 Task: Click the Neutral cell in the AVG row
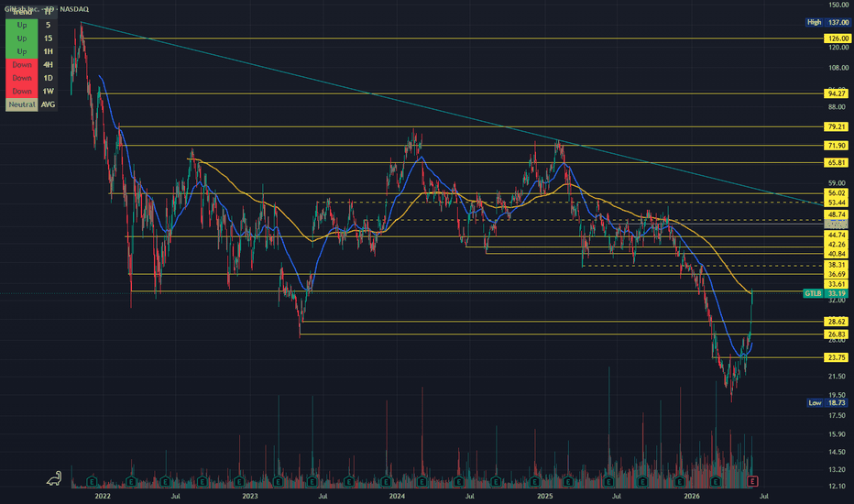click(x=22, y=104)
